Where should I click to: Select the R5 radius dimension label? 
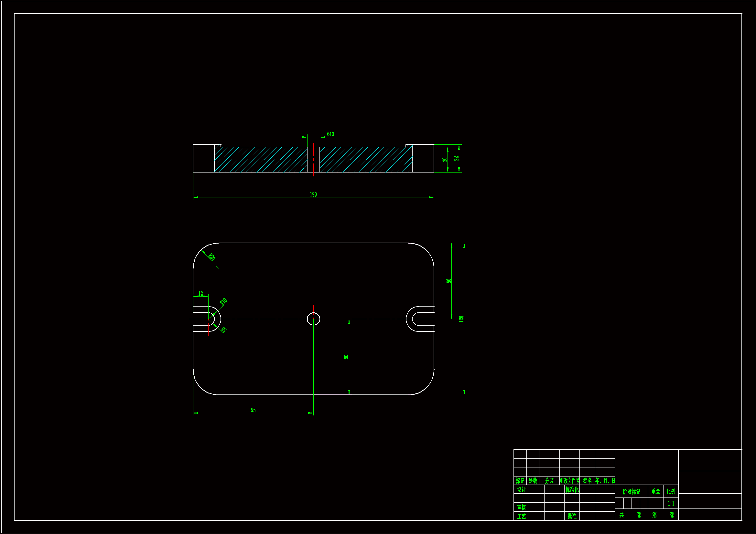pyautogui.click(x=223, y=330)
